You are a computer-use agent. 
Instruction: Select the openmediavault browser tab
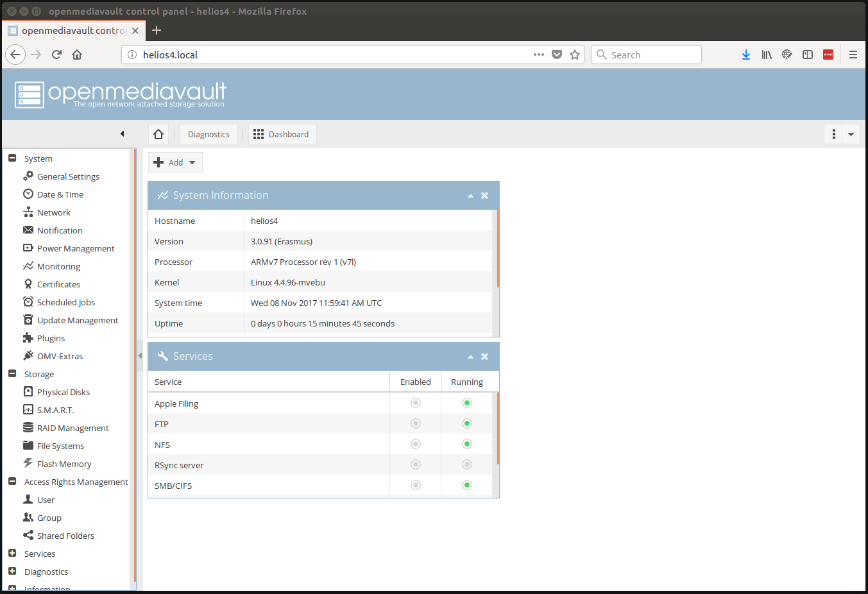(74, 30)
